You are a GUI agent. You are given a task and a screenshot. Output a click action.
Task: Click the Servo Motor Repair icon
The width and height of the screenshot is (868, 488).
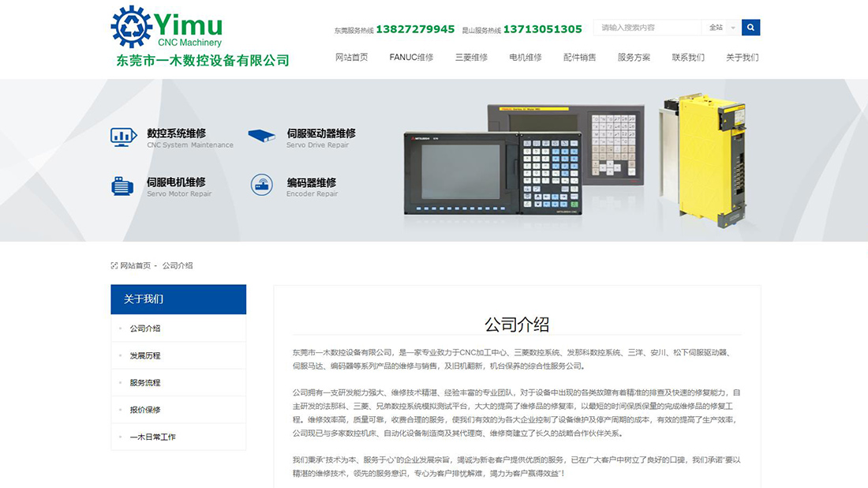coord(122,186)
